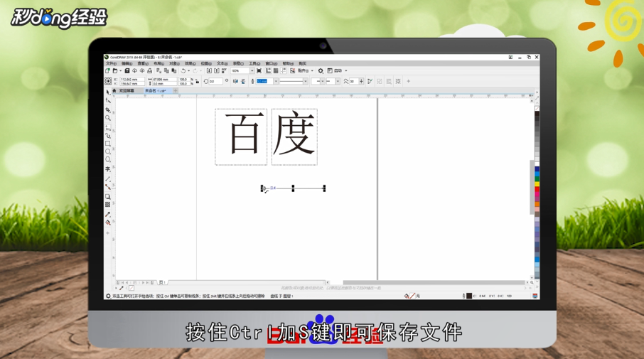Click the rotation angle input field
This screenshot has height=359, width=644.
(x=216, y=81)
